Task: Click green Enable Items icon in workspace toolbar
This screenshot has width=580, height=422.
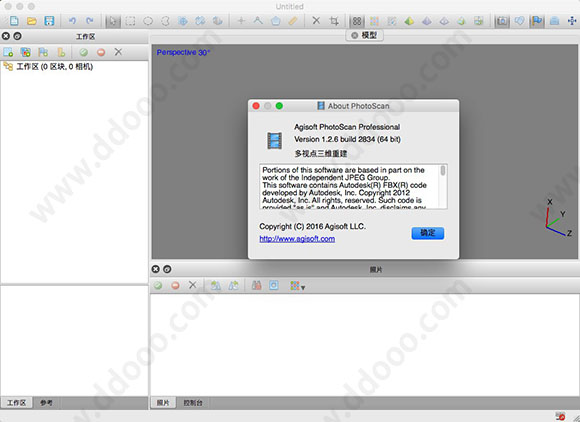Action: coord(84,52)
